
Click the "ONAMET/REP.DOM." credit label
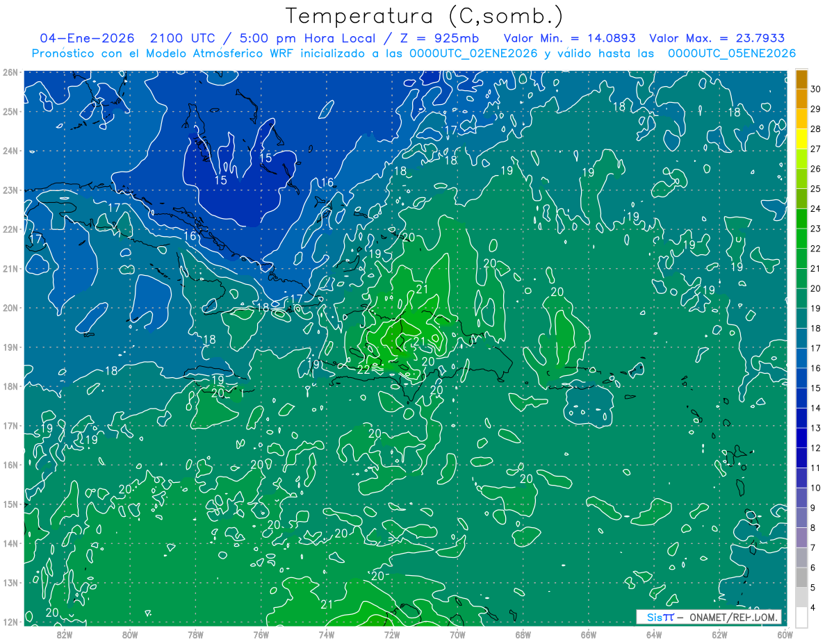point(733,617)
